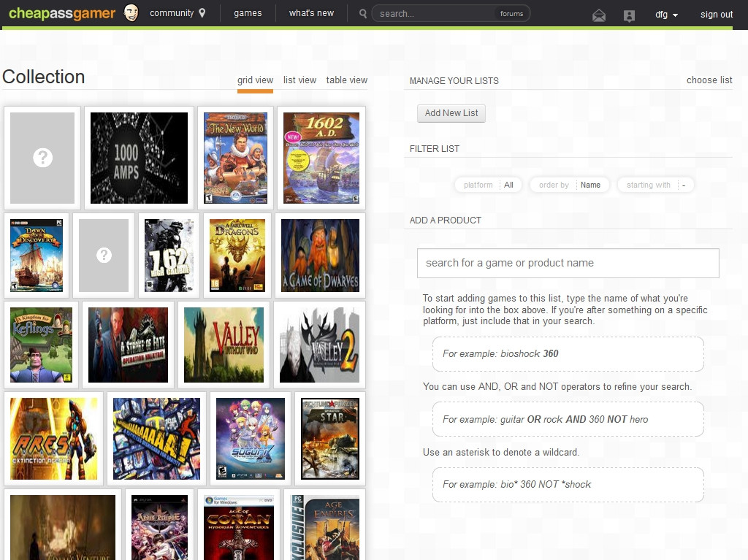Open the Agarest eclipse PSP game cover
Image resolution: width=748 pixels, height=560 pixels.
(159, 528)
